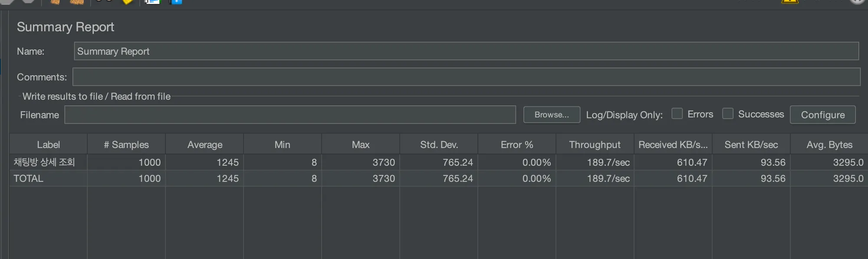Select the TOTAL row in table
Viewport: 868px width, 259px height.
pos(29,178)
